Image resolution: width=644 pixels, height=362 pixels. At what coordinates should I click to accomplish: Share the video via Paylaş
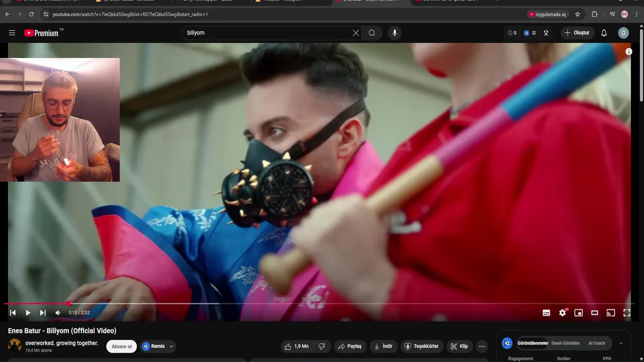350,346
